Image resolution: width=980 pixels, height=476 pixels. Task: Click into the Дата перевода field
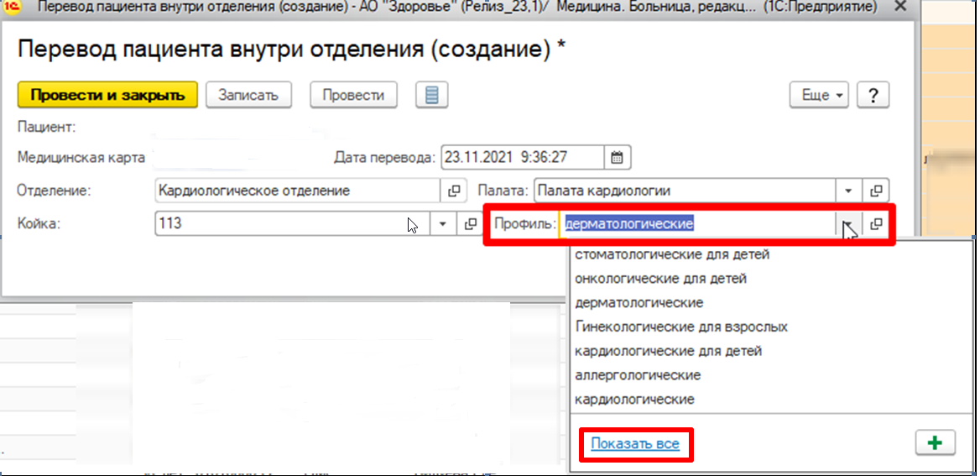tap(520, 157)
